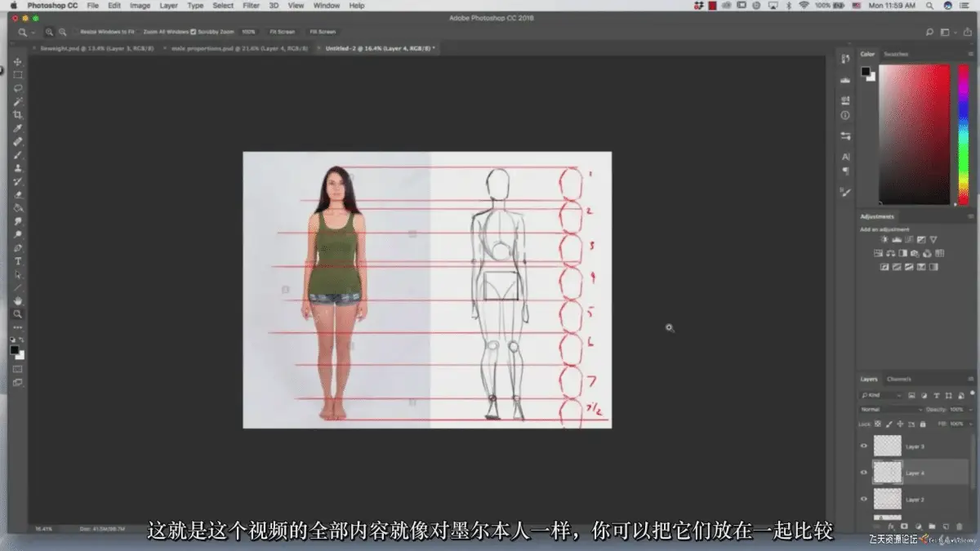Screen dimensions: 980x551
Task: Add a layer mask
Action: pos(904,527)
